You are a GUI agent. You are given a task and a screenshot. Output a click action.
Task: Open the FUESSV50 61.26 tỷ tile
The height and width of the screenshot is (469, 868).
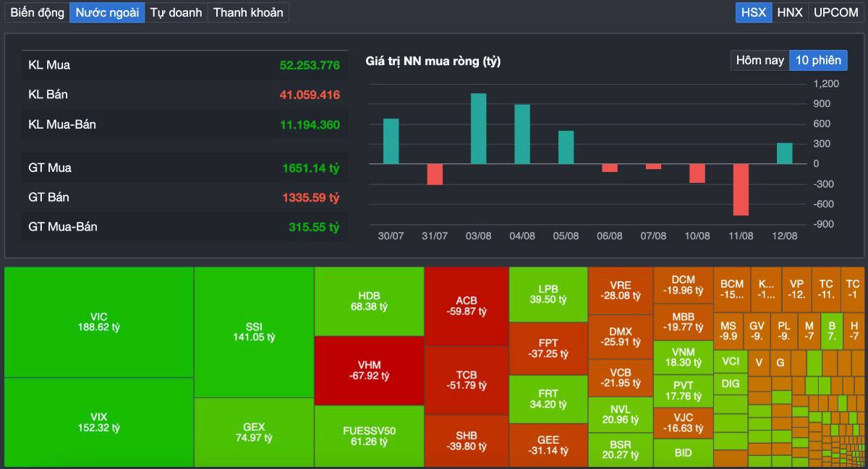[x=369, y=436]
